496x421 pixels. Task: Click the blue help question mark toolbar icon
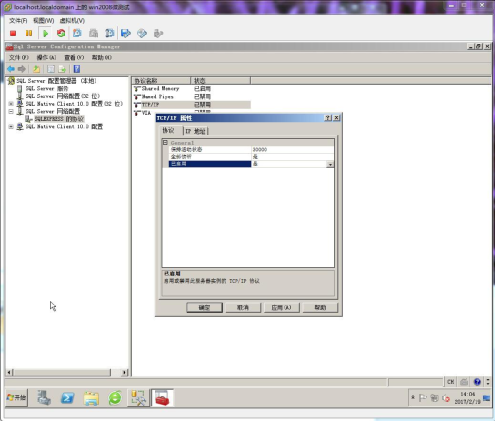point(77,69)
